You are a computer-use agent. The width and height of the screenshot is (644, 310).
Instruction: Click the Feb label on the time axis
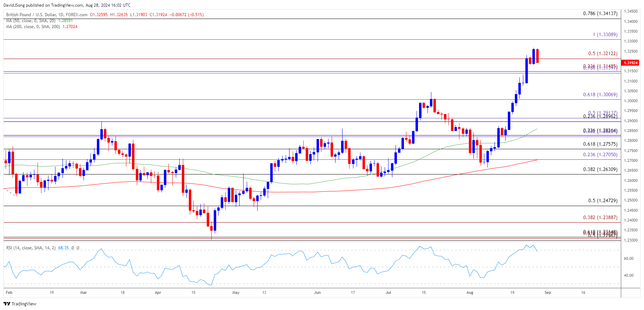[9, 293]
